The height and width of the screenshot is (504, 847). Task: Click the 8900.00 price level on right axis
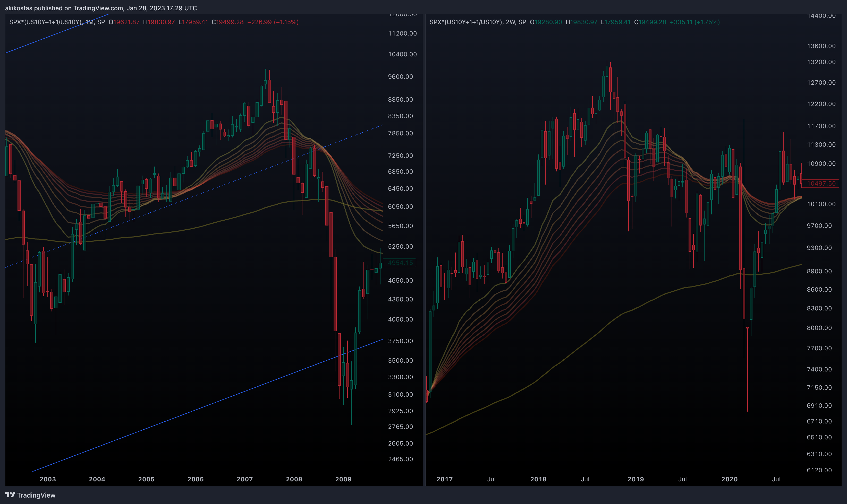coord(819,271)
